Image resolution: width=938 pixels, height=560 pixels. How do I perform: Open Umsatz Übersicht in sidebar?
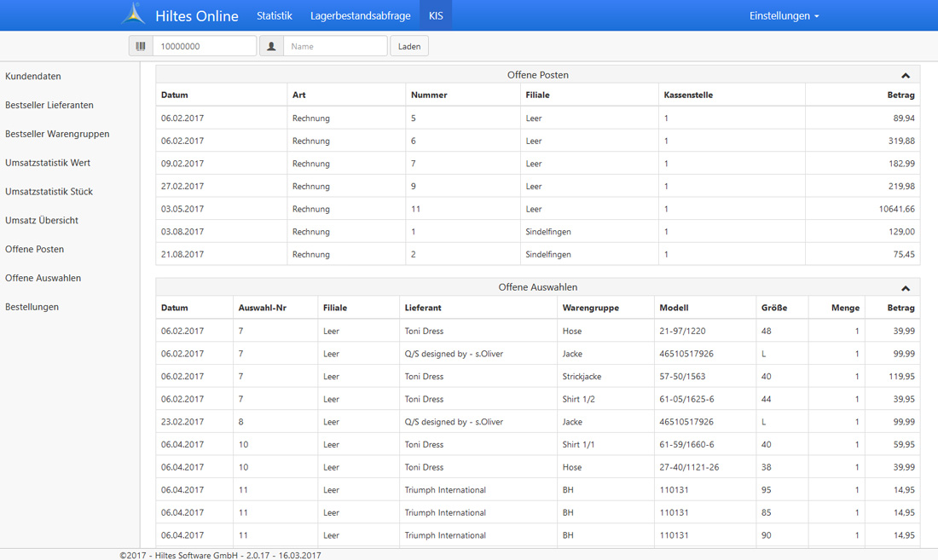[42, 221]
